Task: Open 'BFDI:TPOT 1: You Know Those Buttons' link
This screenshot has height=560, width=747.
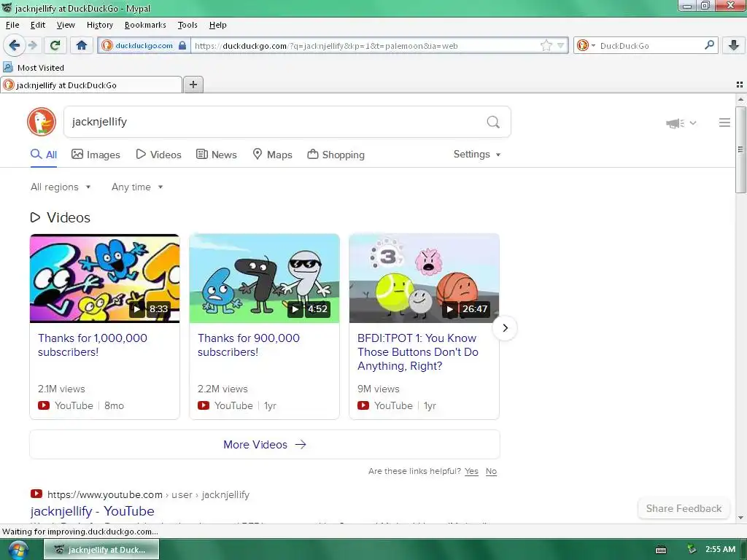Action: click(418, 352)
